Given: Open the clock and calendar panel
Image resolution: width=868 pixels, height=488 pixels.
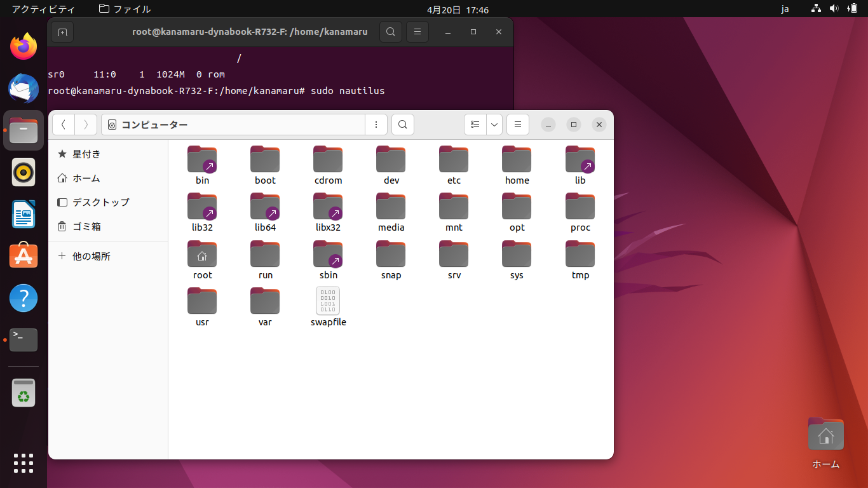Looking at the screenshot, I should pos(458,10).
